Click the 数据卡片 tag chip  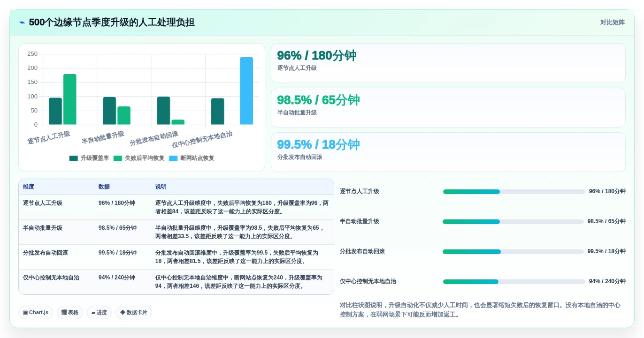click(x=134, y=313)
